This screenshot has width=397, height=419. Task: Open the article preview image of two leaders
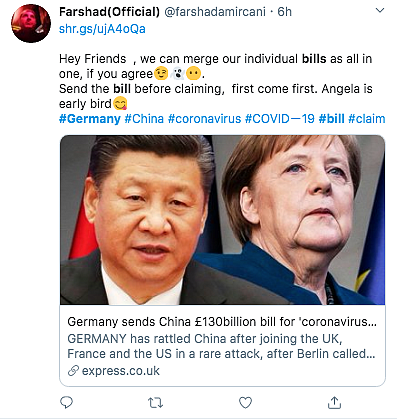click(x=222, y=220)
